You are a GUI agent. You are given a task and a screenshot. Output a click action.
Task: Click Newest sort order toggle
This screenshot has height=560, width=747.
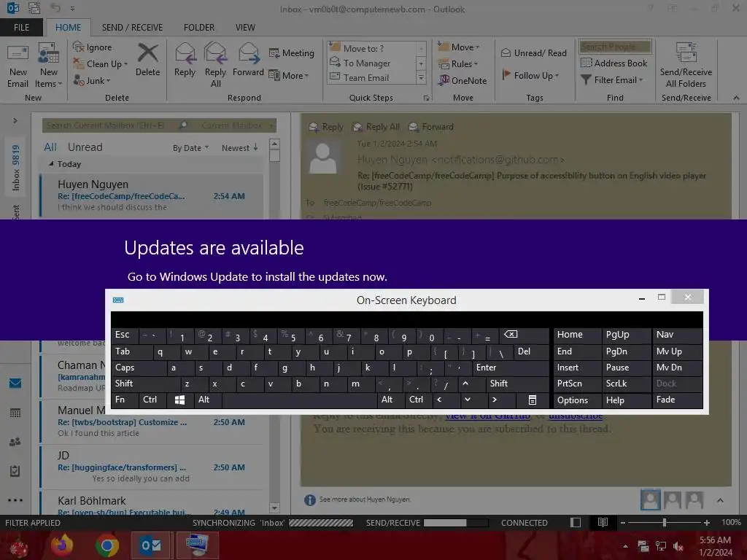pyautogui.click(x=239, y=148)
